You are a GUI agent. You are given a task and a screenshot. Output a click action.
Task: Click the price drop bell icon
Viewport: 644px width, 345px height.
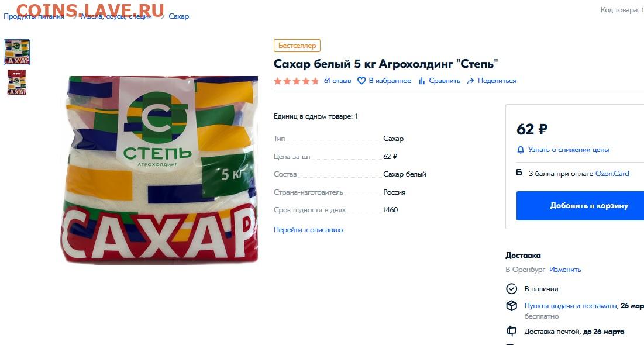click(x=521, y=150)
